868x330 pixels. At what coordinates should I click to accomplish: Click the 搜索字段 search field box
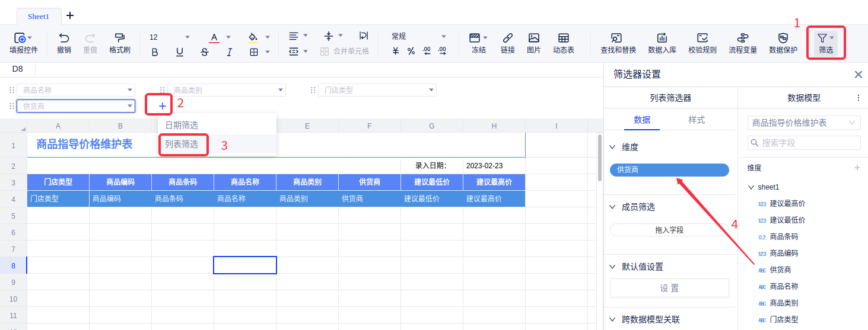804,143
